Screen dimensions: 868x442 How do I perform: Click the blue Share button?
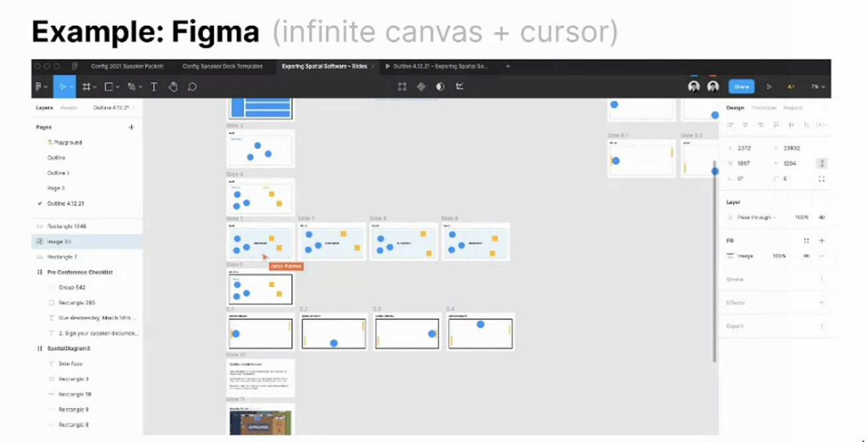click(741, 86)
